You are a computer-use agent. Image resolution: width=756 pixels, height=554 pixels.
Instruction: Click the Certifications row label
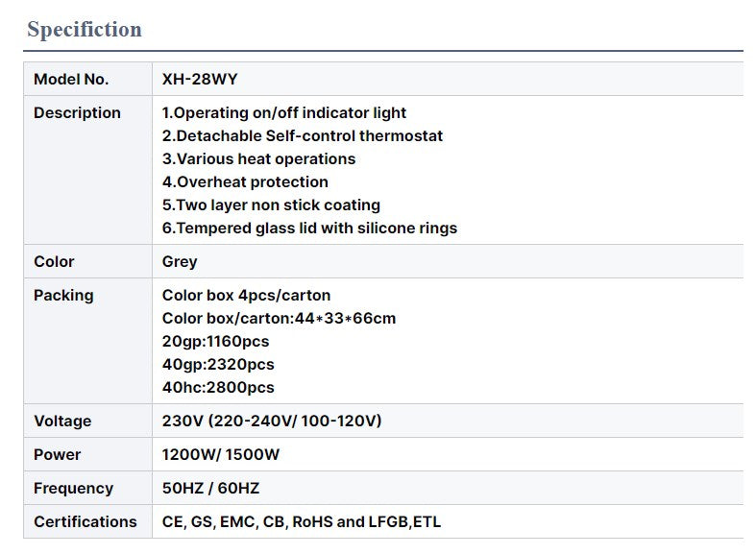(x=85, y=521)
